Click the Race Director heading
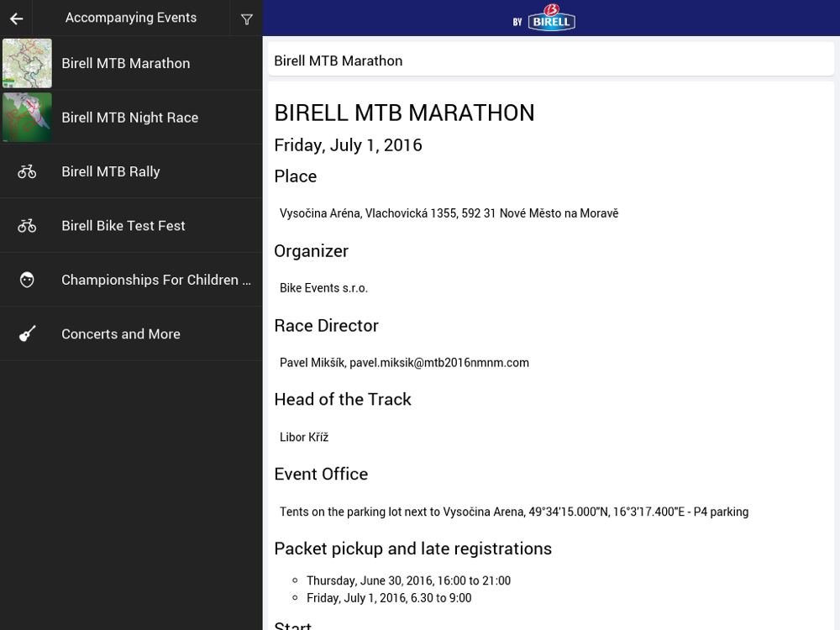This screenshot has height=630, width=840. click(x=326, y=326)
